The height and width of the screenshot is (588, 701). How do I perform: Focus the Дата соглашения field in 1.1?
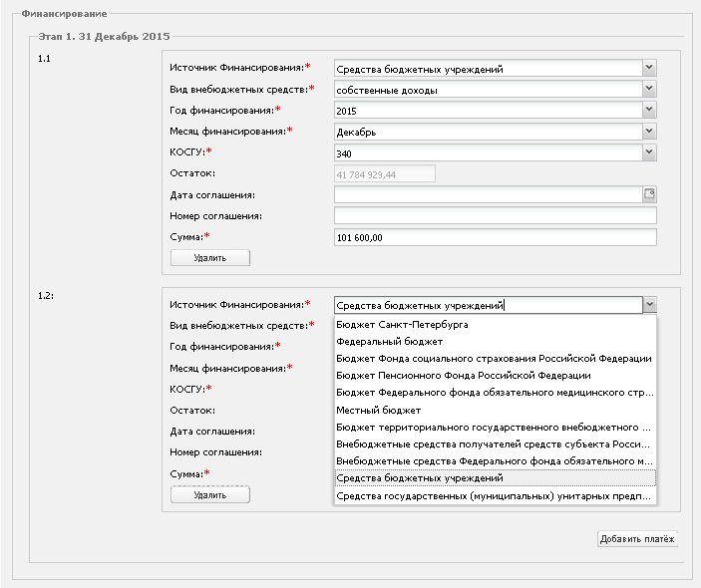coord(489,194)
